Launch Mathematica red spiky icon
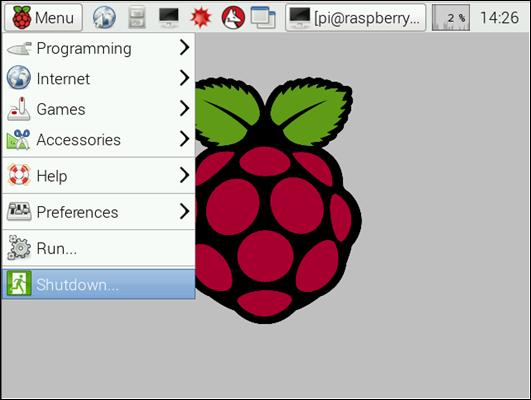Screen dimensions: 531x400 pyautogui.click(x=201, y=17)
